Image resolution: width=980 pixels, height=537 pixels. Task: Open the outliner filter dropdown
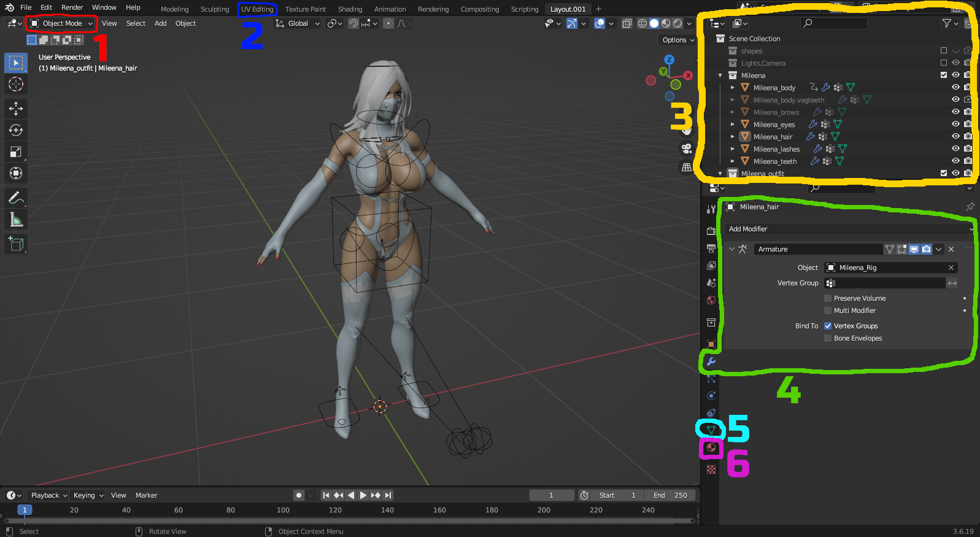[x=950, y=23]
